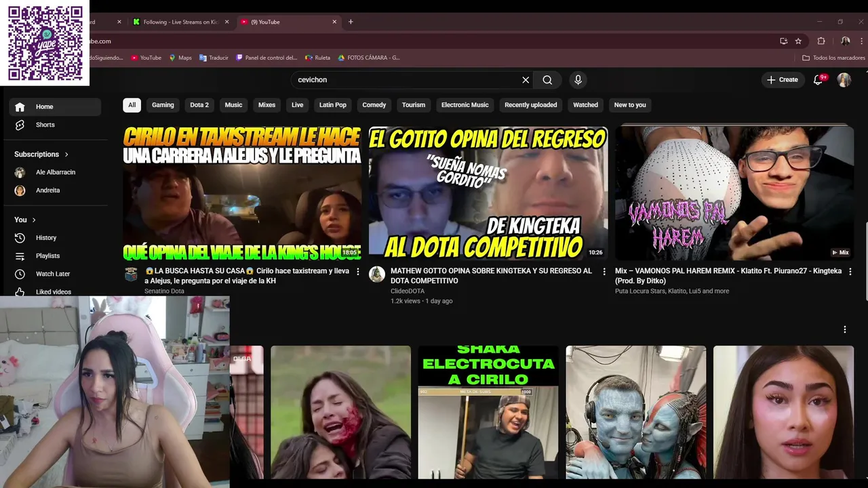Expand the Subscriptions section
Viewport: 868px width, 488px height.
coord(41,155)
